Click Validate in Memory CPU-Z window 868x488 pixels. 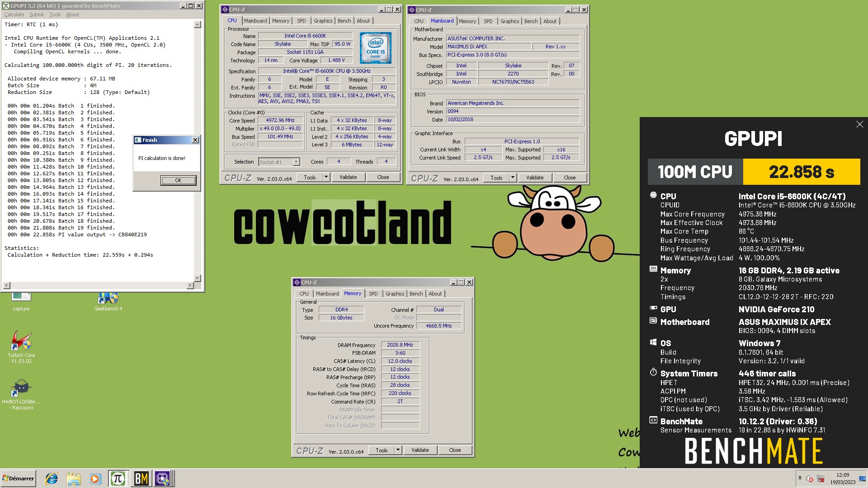(420, 450)
